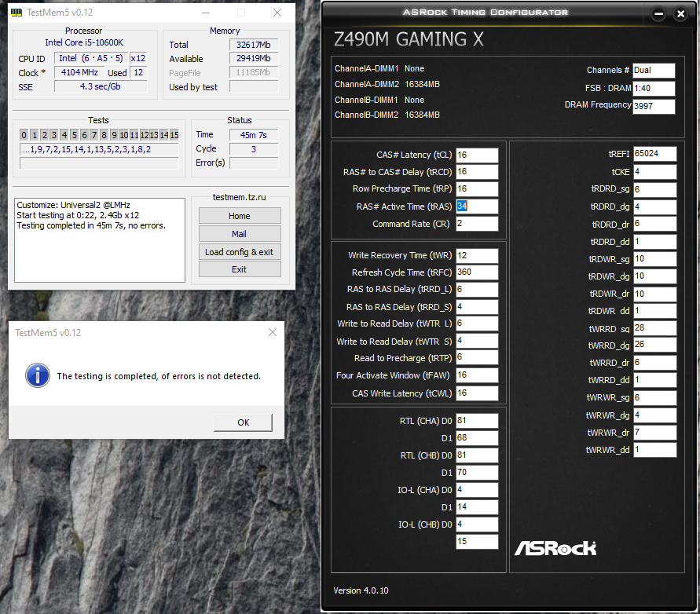Close the main TestMem5 v0.12 window
This screenshot has height=614, width=700.
tap(277, 13)
